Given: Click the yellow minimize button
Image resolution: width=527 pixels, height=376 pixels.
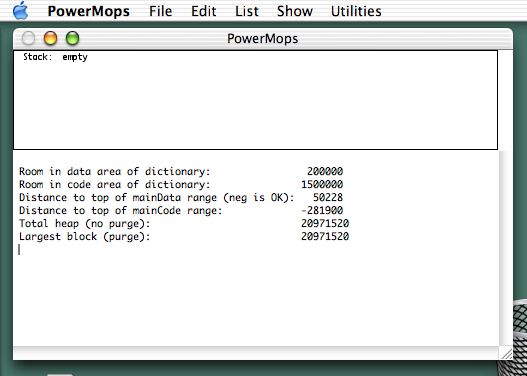Looking at the screenshot, I should point(50,38).
